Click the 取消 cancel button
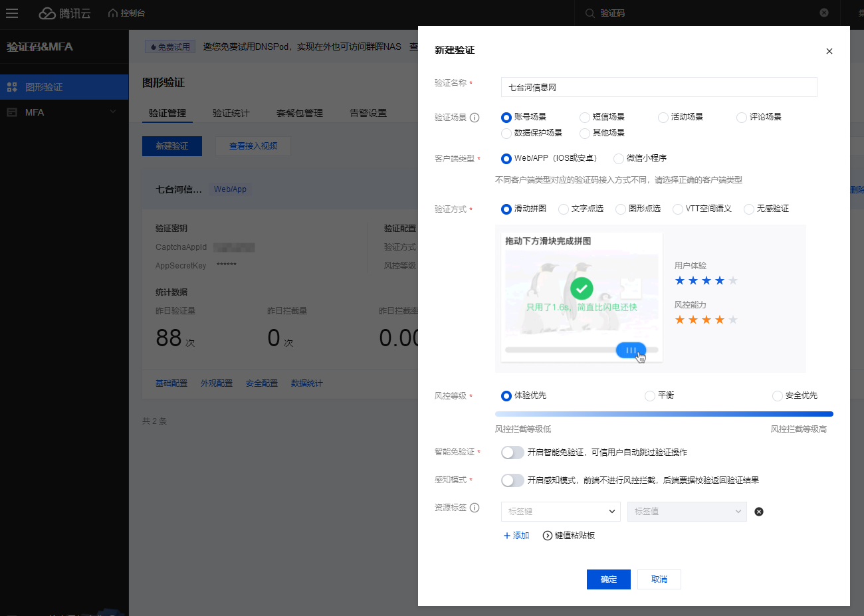The image size is (864, 616). 659,579
